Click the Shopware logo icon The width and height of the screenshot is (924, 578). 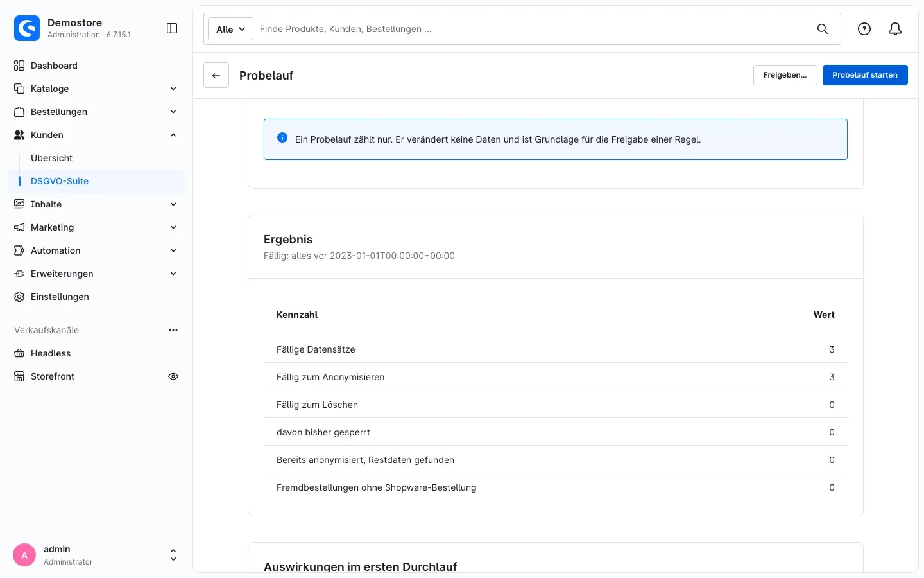(x=27, y=28)
